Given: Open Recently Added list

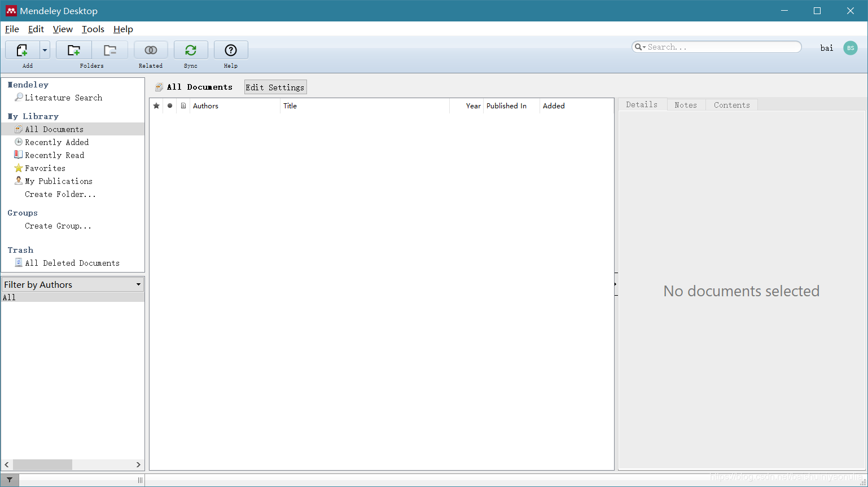Looking at the screenshot, I should pyautogui.click(x=57, y=142).
